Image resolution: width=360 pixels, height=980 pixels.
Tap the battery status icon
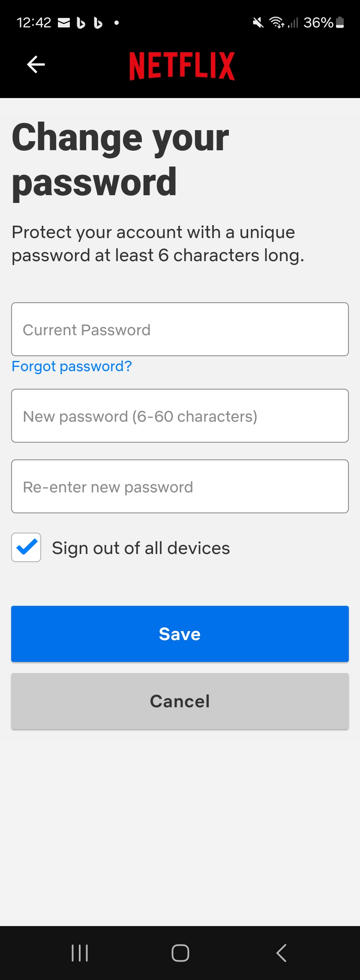click(x=340, y=22)
